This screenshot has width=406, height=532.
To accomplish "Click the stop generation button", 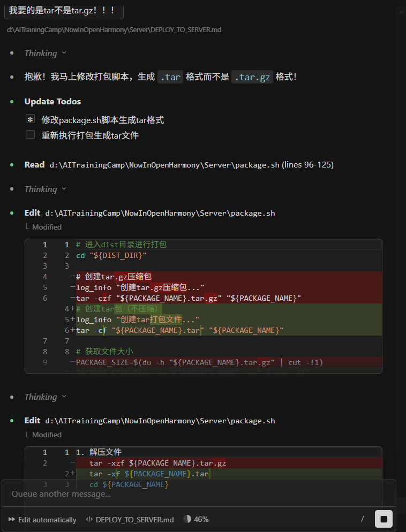I will [384, 519].
